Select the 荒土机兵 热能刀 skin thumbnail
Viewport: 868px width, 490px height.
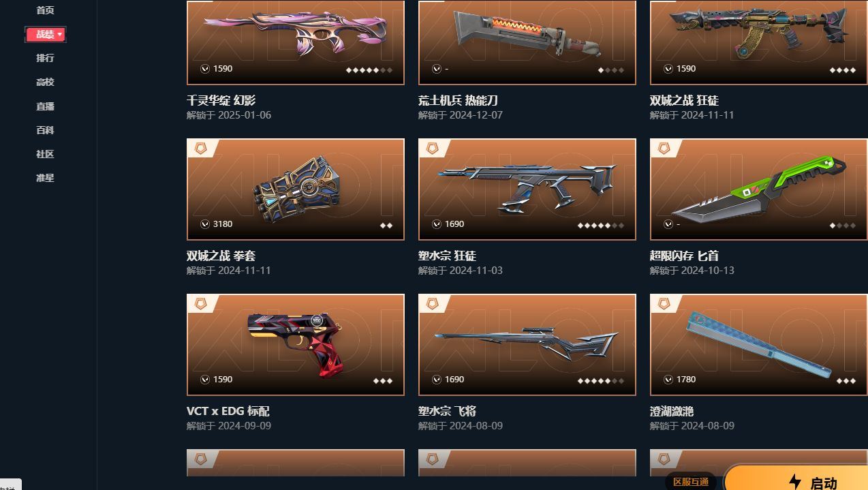[x=527, y=42]
